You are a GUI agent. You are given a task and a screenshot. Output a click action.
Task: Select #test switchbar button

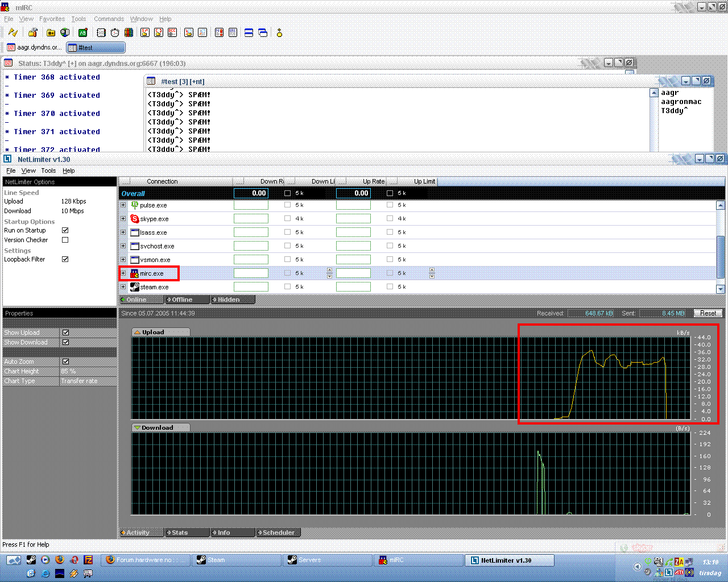tap(96, 47)
